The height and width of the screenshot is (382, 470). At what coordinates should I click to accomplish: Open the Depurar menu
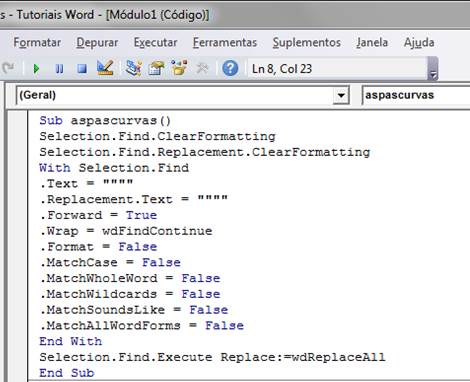click(97, 43)
